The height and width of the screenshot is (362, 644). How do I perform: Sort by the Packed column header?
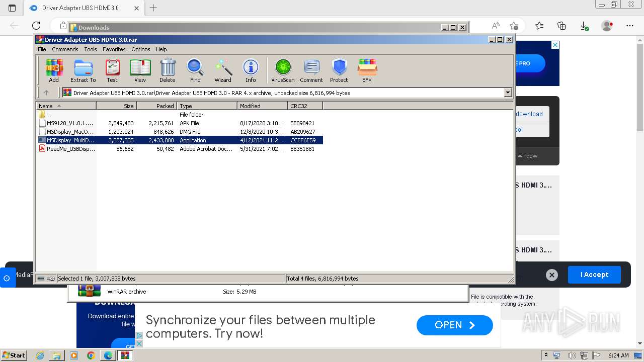coord(156,106)
